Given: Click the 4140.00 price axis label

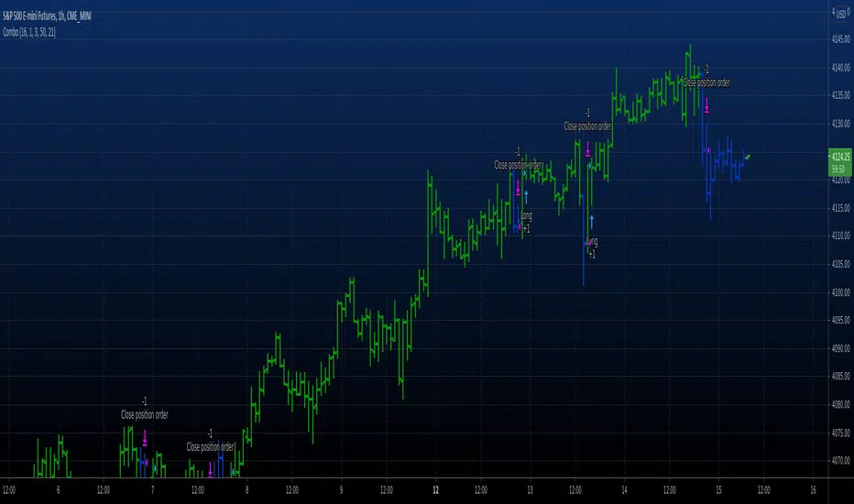Looking at the screenshot, I should coord(840,68).
